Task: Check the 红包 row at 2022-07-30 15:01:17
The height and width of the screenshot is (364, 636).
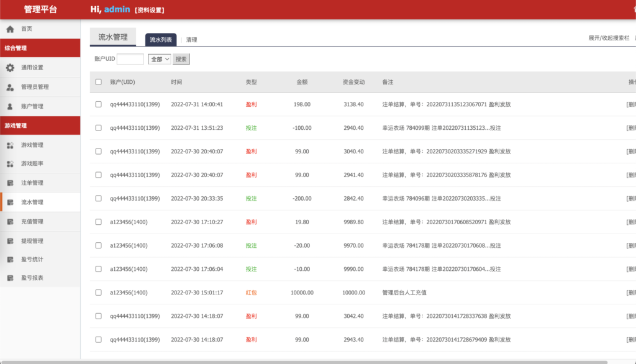Action: [x=98, y=293]
